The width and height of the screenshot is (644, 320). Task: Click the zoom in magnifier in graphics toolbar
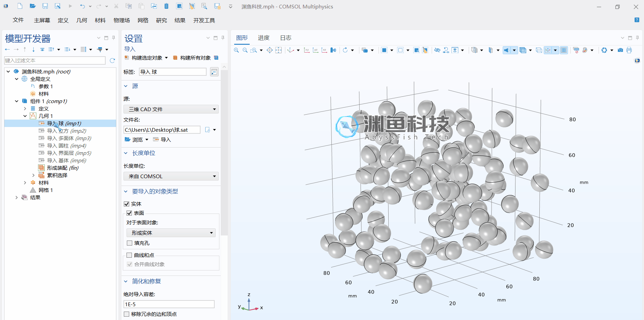point(236,50)
